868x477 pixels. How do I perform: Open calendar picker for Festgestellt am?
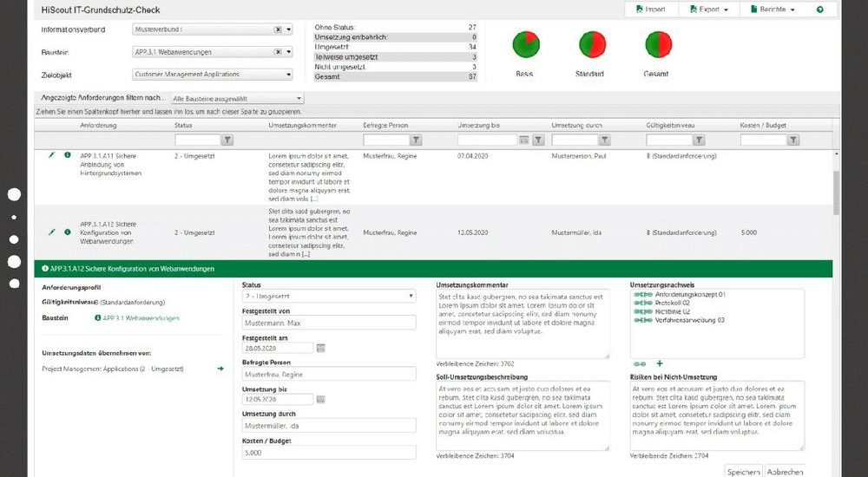pyautogui.click(x=321, y=348)
